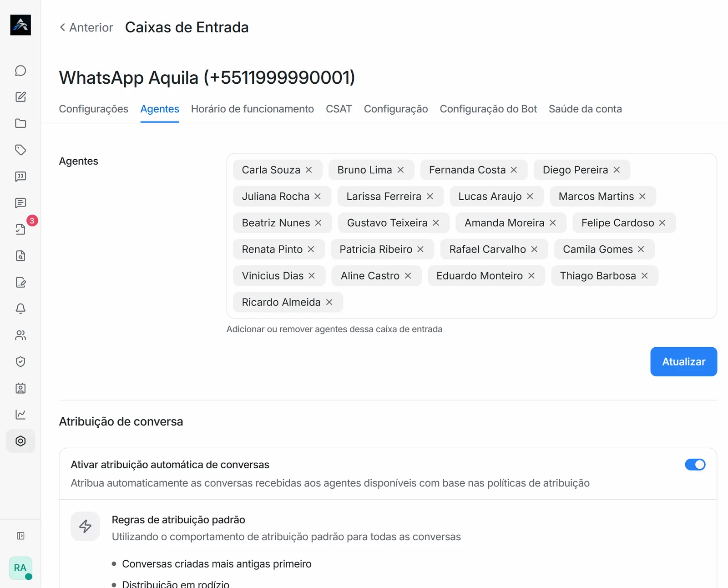
Task: Remove agent Rafael Carvalho
Action: point(534,249)
